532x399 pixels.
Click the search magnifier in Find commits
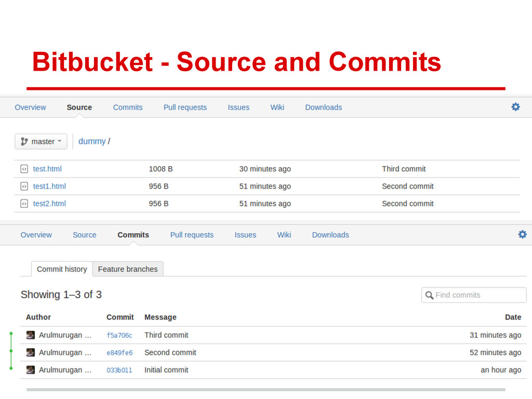click(x=429, y=295)
